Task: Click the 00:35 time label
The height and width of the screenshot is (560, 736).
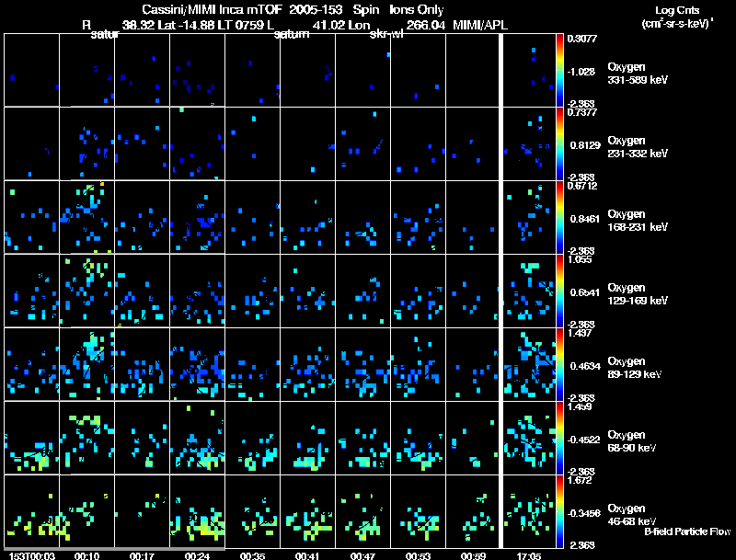Action: (x=252, y=555)
